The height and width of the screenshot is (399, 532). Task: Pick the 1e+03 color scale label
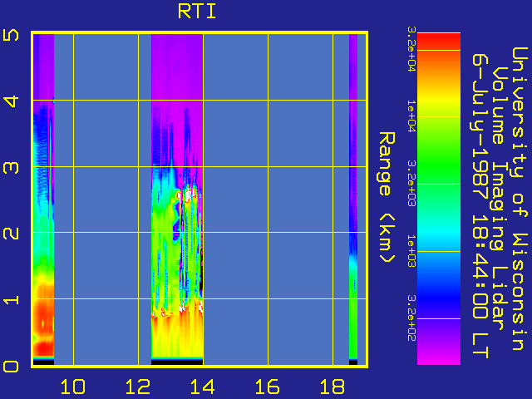pyautogui.click(x=411, y=251)
